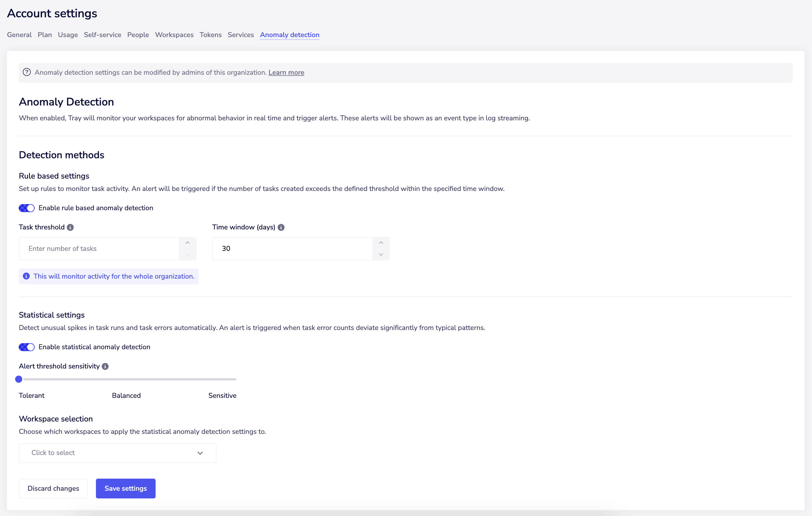Disable rule based anomaly detection
Viewport: 812px width, 516px height.
point(26,208)
